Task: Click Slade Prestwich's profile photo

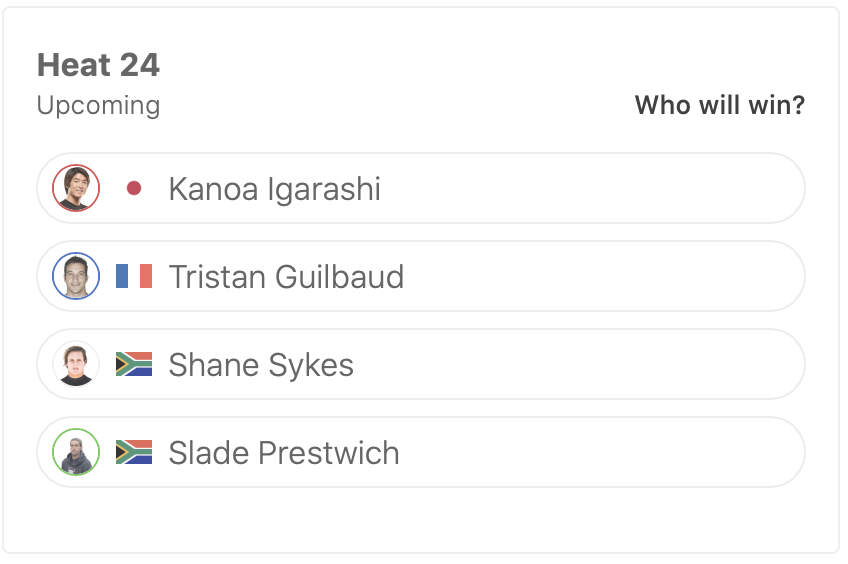Action: click(76, 452)
